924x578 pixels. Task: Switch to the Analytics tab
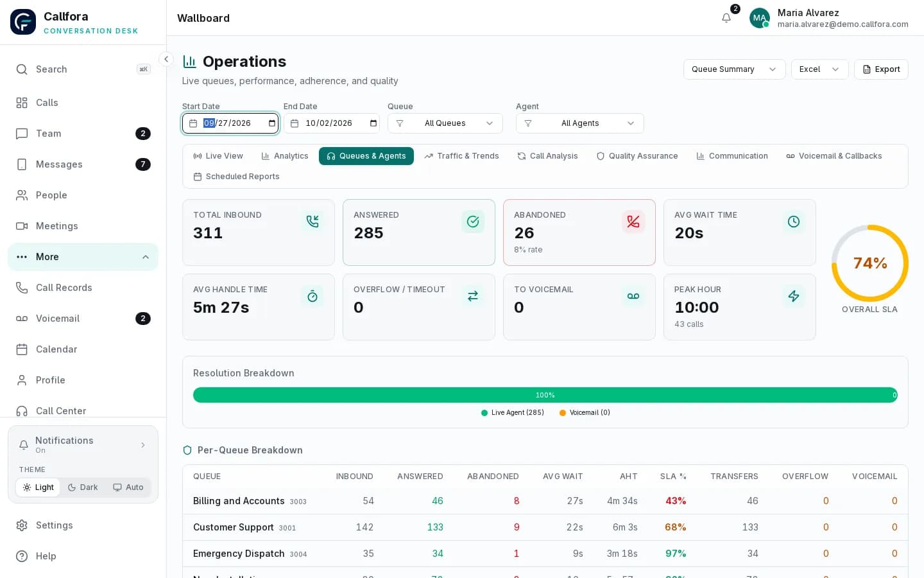pos(285,156)
